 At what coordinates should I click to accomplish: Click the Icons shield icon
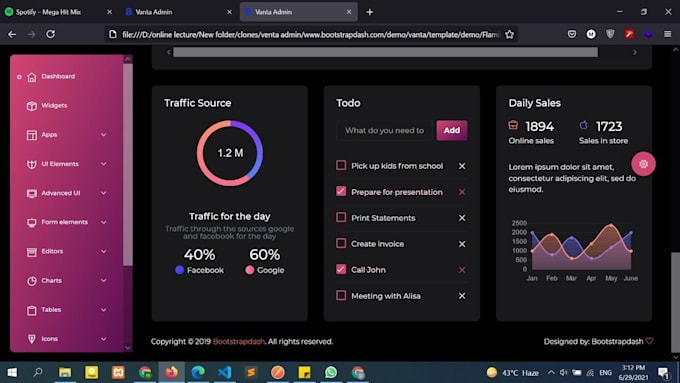pyautogui.click(x=32, y=339)
